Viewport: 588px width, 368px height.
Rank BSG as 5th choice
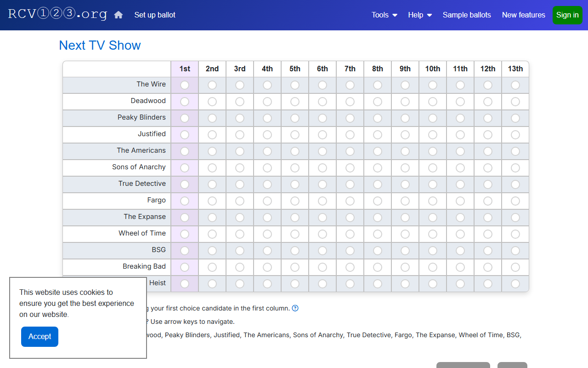(x=295, y=251)
